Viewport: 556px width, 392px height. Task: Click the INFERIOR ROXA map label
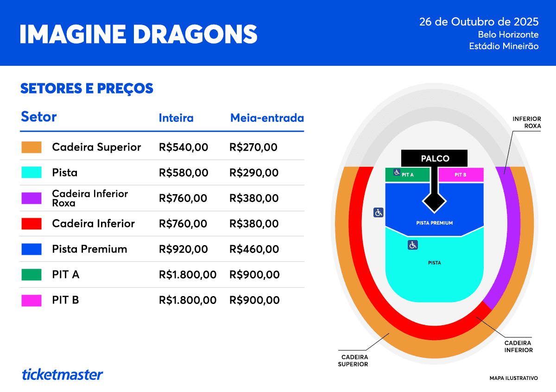[526, 122]
